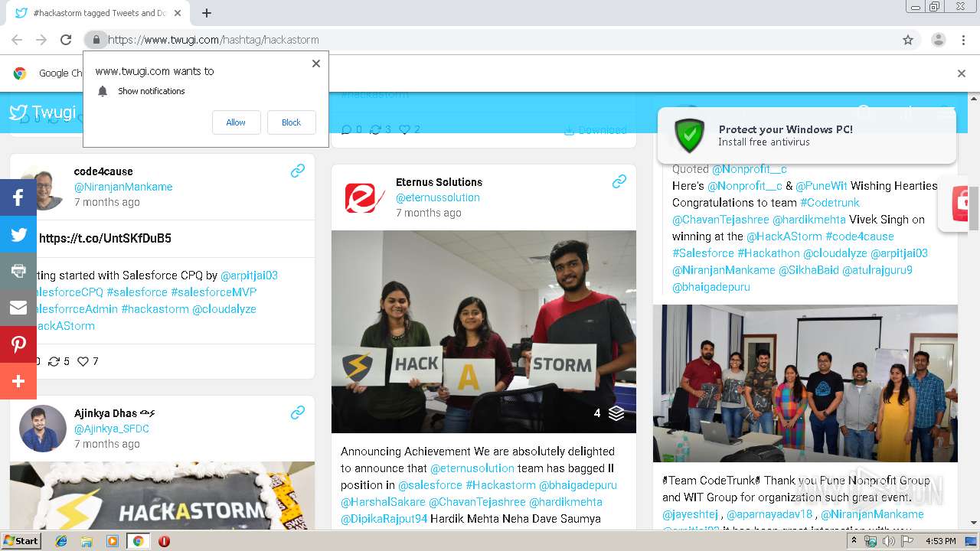Open link icon on Ajinkya Dhas tweet
Viewport: 980px width, 551px height.
tap(298, 412)
